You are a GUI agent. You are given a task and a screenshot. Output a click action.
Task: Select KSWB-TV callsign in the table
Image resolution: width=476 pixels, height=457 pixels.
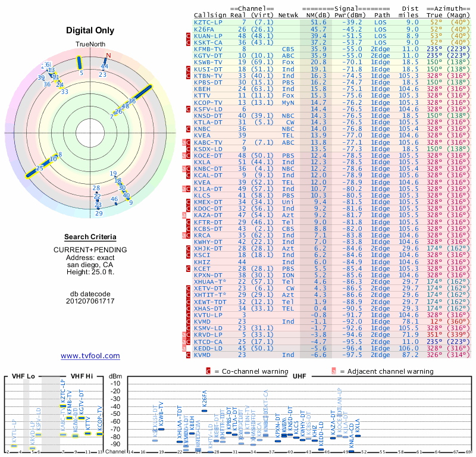click(x=208, y=62)
